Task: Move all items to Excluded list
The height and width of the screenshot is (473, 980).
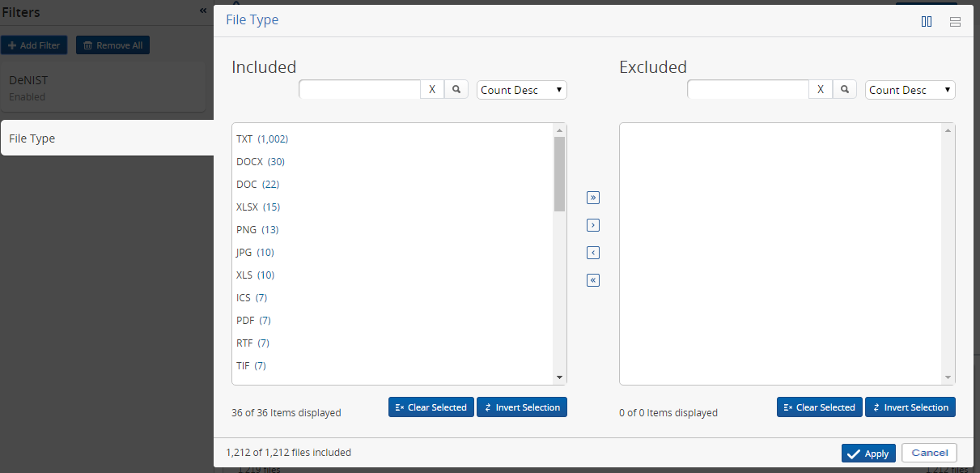Action: (593, 198)
